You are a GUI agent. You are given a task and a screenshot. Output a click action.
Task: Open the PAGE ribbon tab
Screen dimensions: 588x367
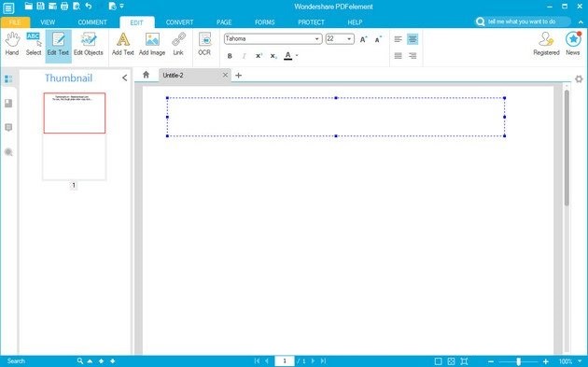(224, 22)
